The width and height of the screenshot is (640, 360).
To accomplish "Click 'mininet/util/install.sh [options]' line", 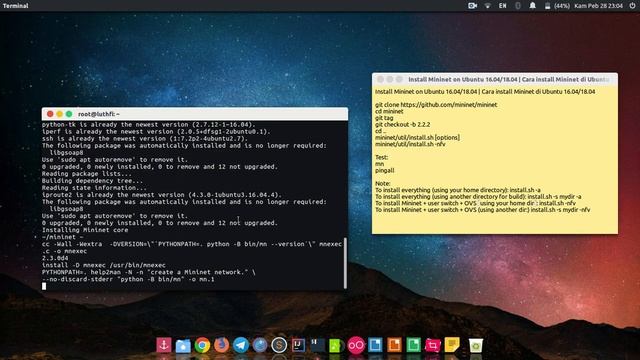I will click(x=417, y=138).
